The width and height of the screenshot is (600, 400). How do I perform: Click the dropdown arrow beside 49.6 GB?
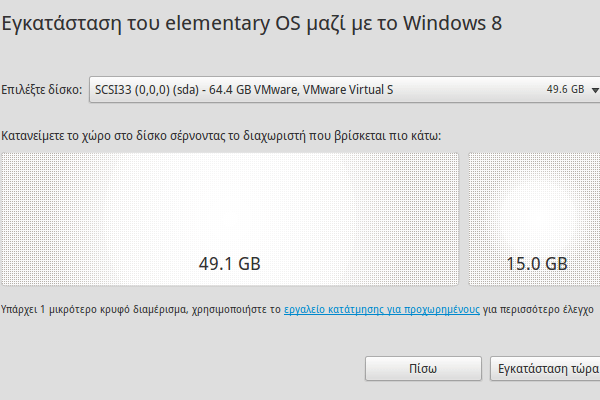(594, 89)
